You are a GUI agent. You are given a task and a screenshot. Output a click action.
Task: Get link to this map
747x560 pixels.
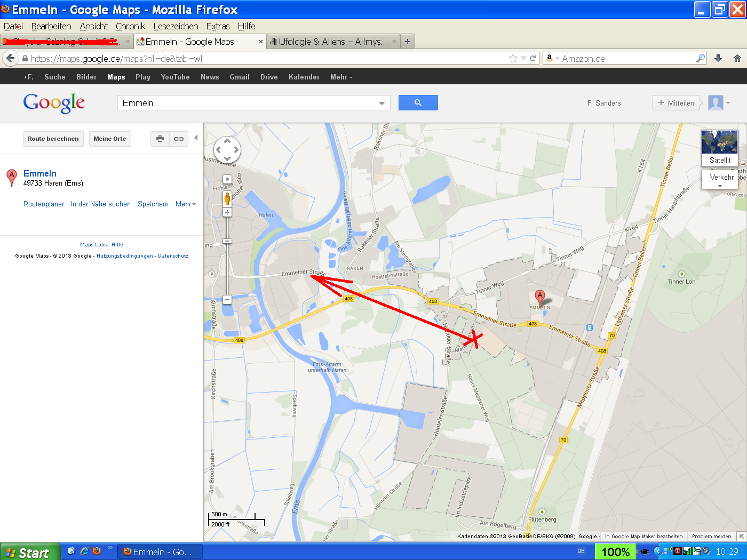click(179, 139)
